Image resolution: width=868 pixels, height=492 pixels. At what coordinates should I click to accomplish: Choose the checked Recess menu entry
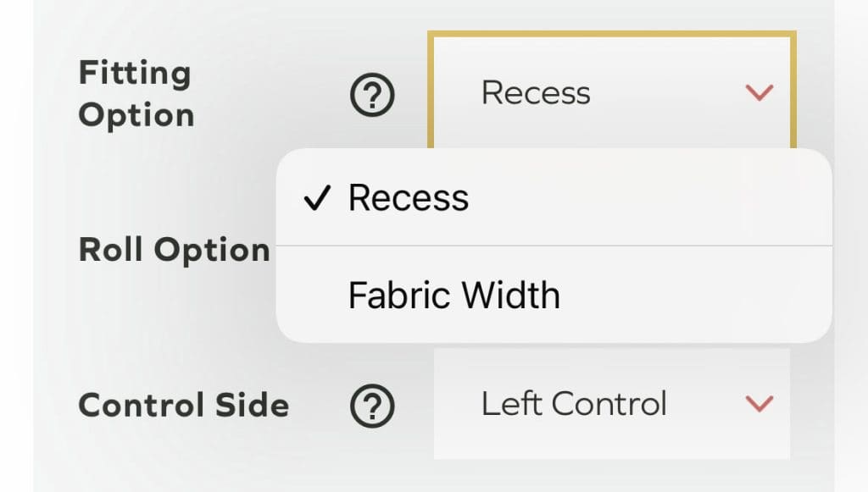coord(409,198)
